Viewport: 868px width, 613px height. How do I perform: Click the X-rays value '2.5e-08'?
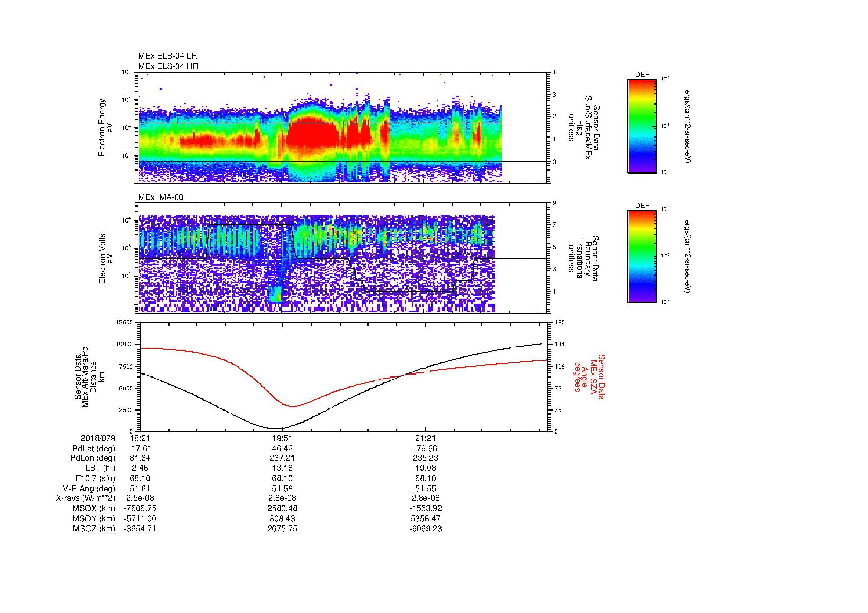[140, 498]
